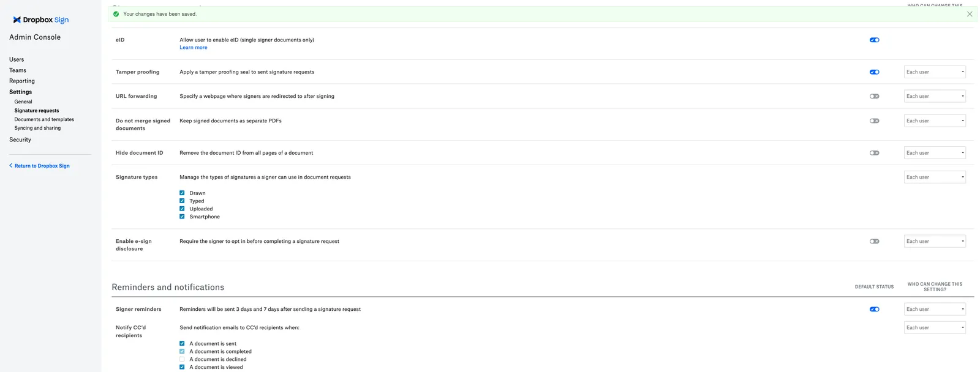Open Documents and templates settings

tap(44, 119)
